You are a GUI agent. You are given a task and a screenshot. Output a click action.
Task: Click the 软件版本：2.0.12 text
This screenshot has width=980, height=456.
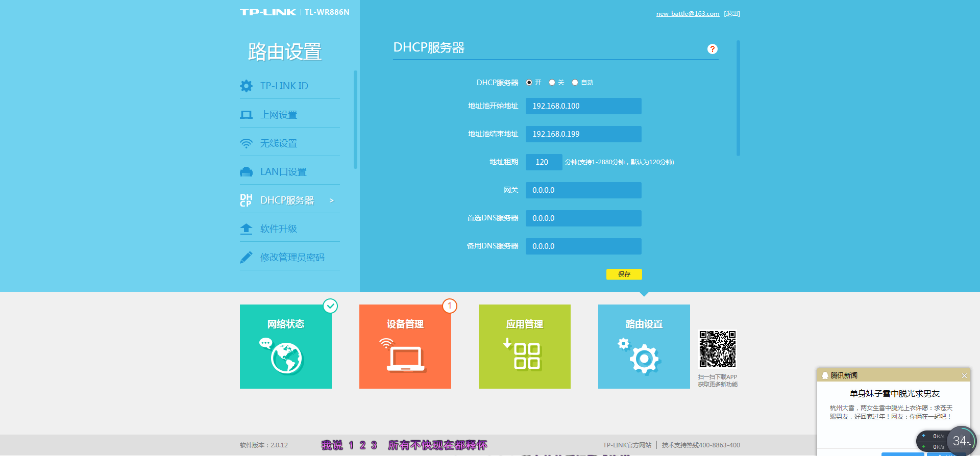[264, 445]
